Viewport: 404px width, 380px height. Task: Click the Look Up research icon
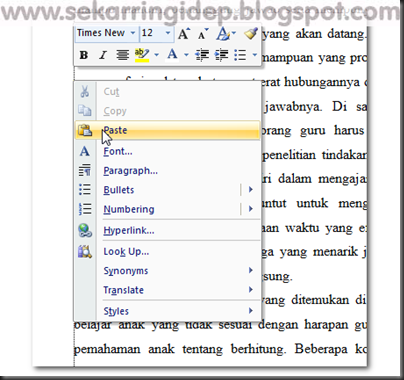coord(85,252)
